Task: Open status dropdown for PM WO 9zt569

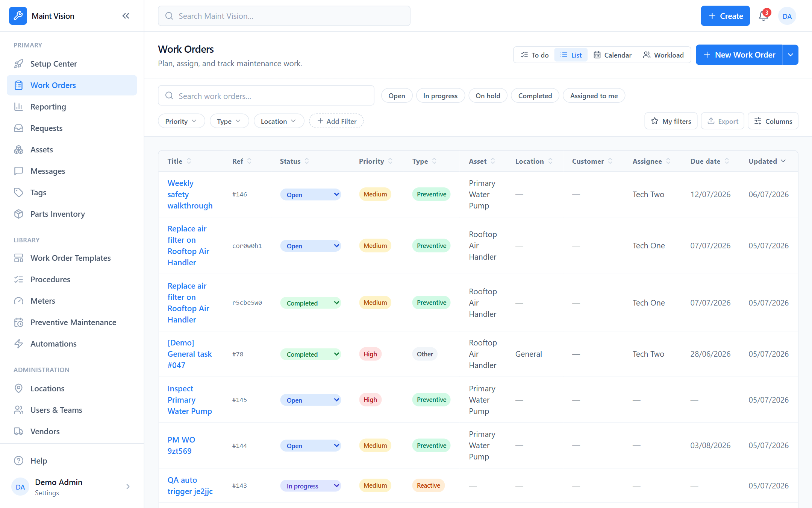Action: pos(311,446)
